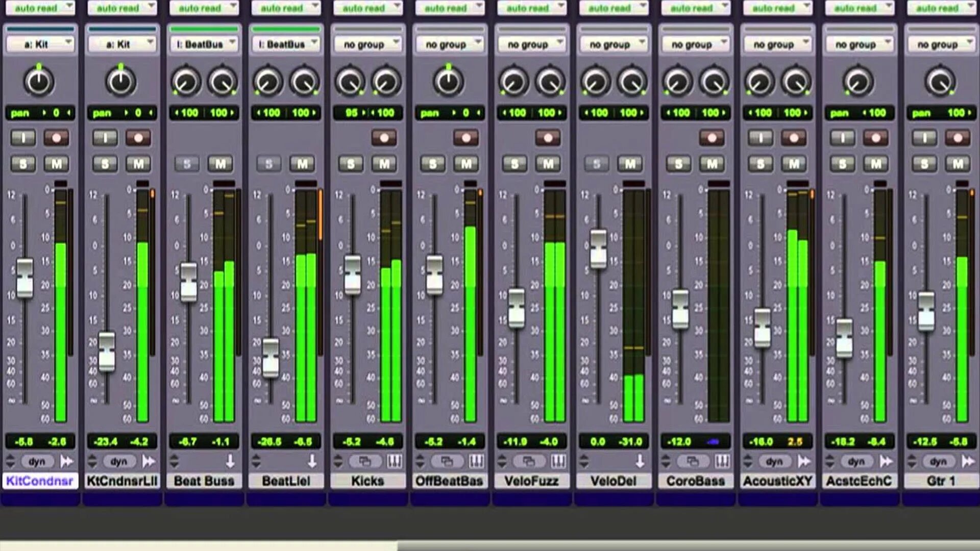Image resolution: width=980 pixels, height=551 pixels.
Task: Record-enable the CoroBass track
Action: point(712,138)
